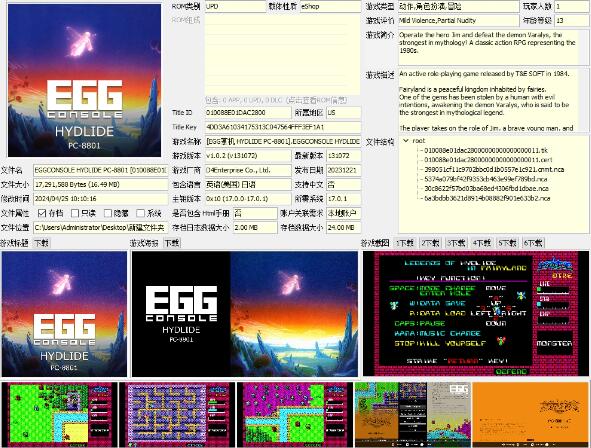Open the Legends of Hydlide key-function screenshot
This screenshot has height=448, width=591.
(476, 313)
